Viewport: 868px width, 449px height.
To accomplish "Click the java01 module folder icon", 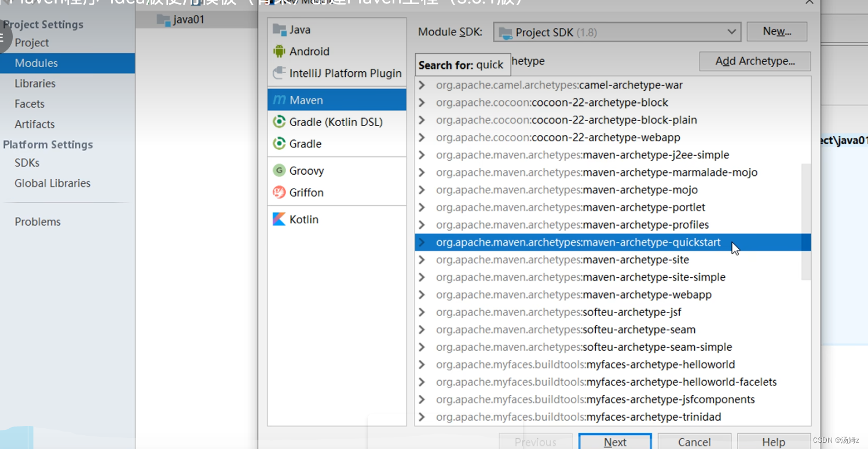I will (x=163, y=20).
